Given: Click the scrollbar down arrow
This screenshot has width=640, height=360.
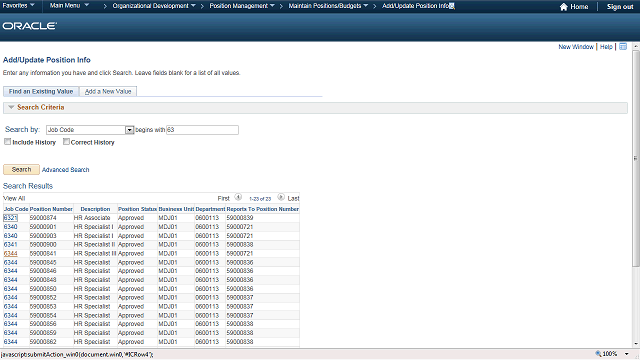Looking at the screenshot, I should [x=636, y=344].
